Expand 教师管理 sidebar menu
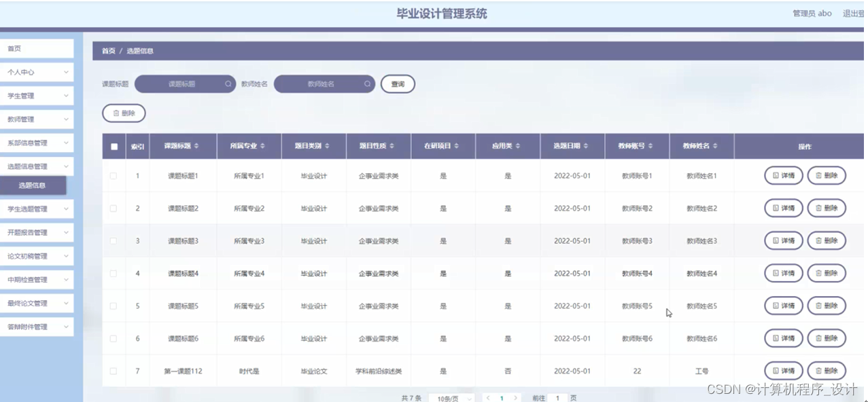Screen dimensions: 868x402 pyautogui.click(x=37, y=120)
